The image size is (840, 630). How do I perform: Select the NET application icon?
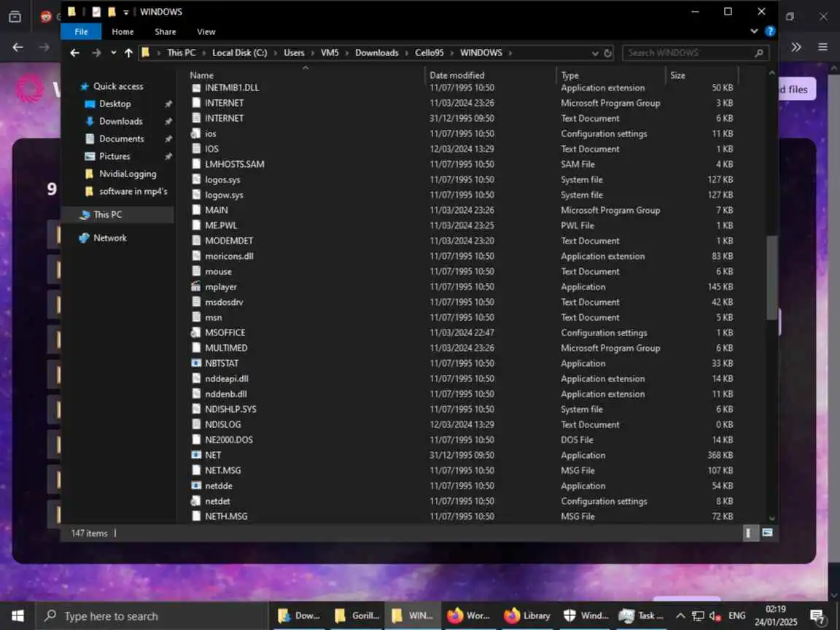point(196,455)
